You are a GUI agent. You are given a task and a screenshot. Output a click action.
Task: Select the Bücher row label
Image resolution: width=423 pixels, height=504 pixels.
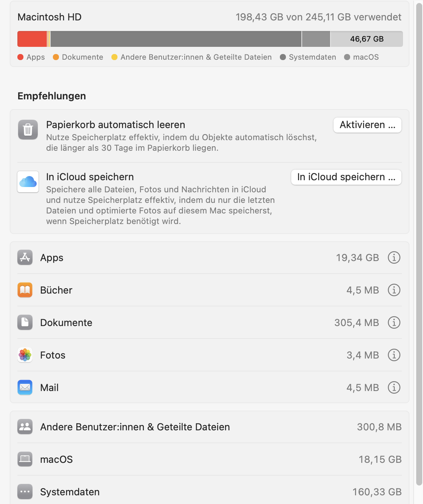point(56,290)
